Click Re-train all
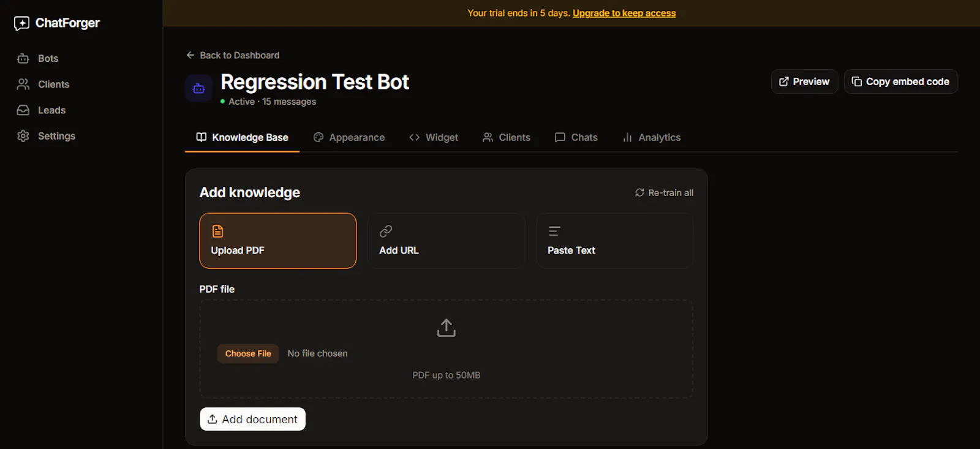Viewport: 980px width, 449px height. [664, 192]
